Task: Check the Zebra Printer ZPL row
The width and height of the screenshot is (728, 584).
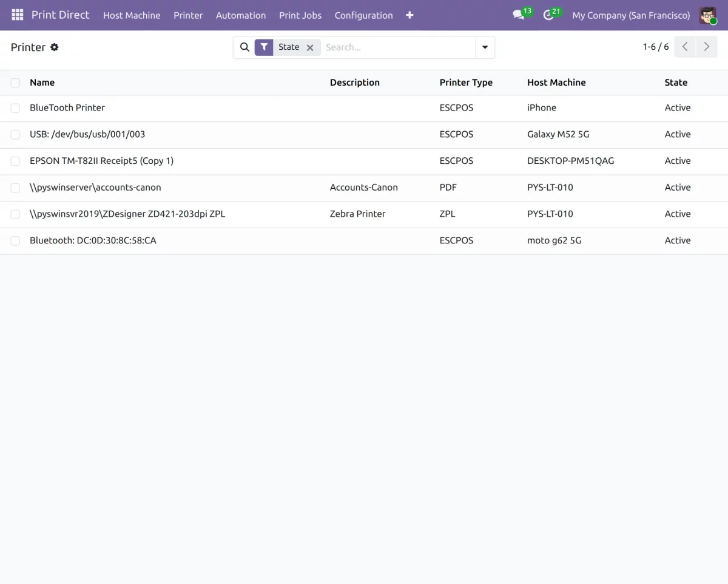Action: pos(15,214)
